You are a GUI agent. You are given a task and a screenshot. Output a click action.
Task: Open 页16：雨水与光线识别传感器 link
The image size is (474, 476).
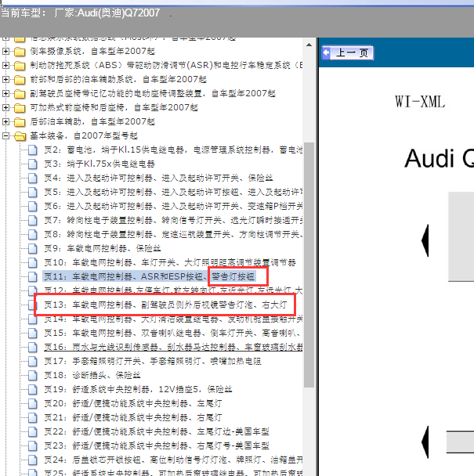[173, 347]
